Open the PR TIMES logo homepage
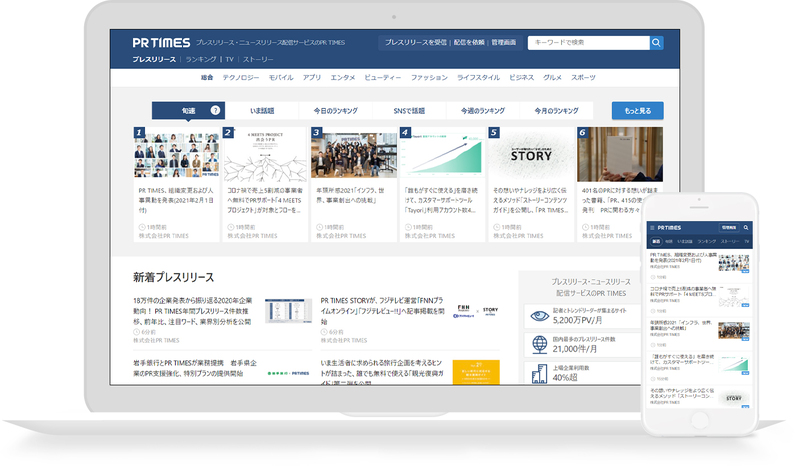The image size is (795, 466). coord(161,43)
